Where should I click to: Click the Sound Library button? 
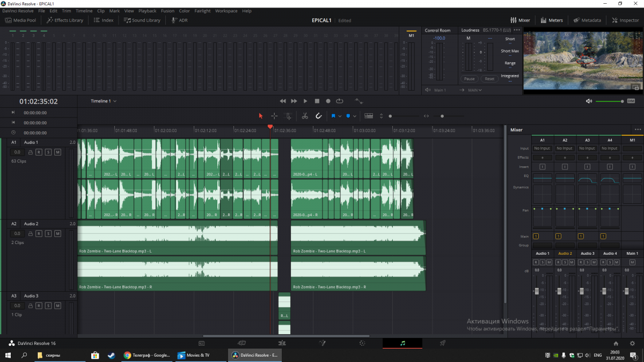pyautogui.click(x=142, y=20)
